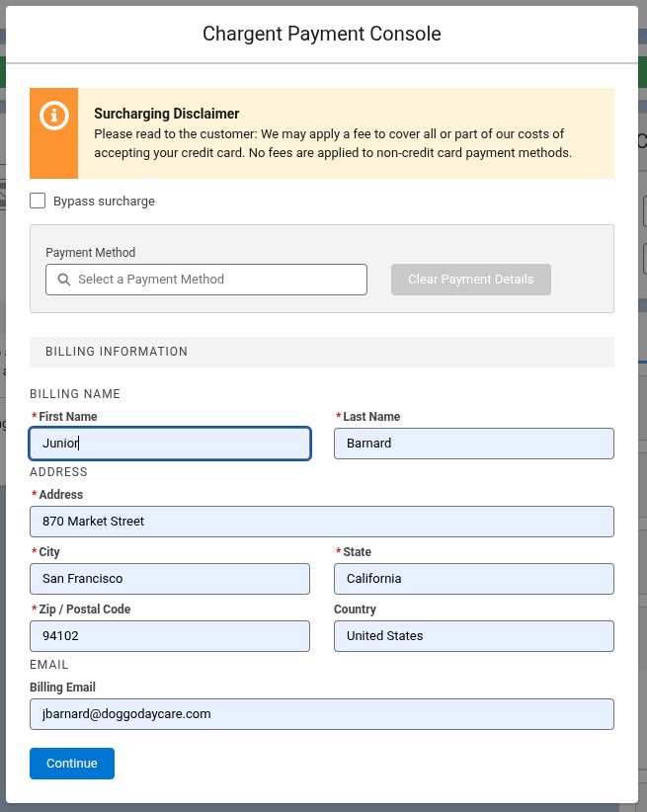Image resolution: width=647 pixels, height=812 pixels.
Task: Edit the City field showing San Francisco
Action: 170,579
